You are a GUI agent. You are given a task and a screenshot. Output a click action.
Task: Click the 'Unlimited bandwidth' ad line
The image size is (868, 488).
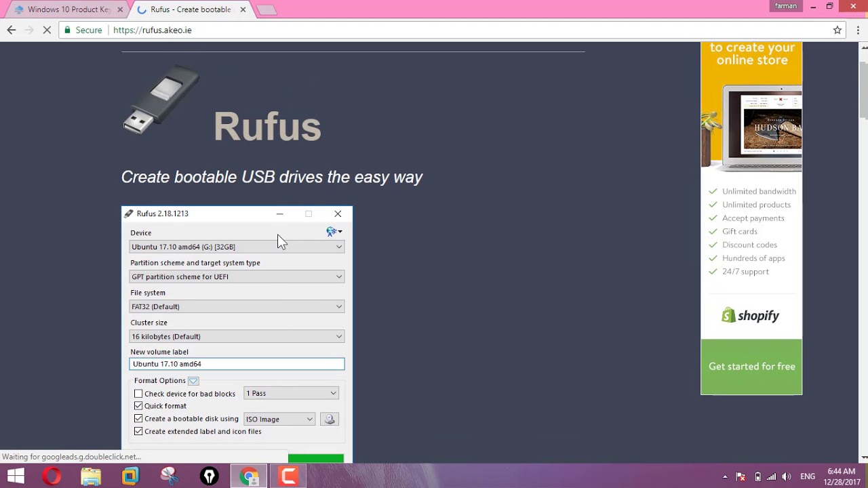click(759, 191)
